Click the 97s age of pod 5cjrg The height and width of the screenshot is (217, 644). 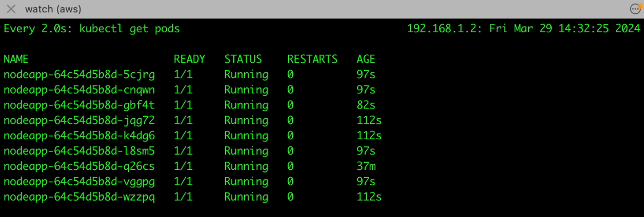click(x=366, y=75)
